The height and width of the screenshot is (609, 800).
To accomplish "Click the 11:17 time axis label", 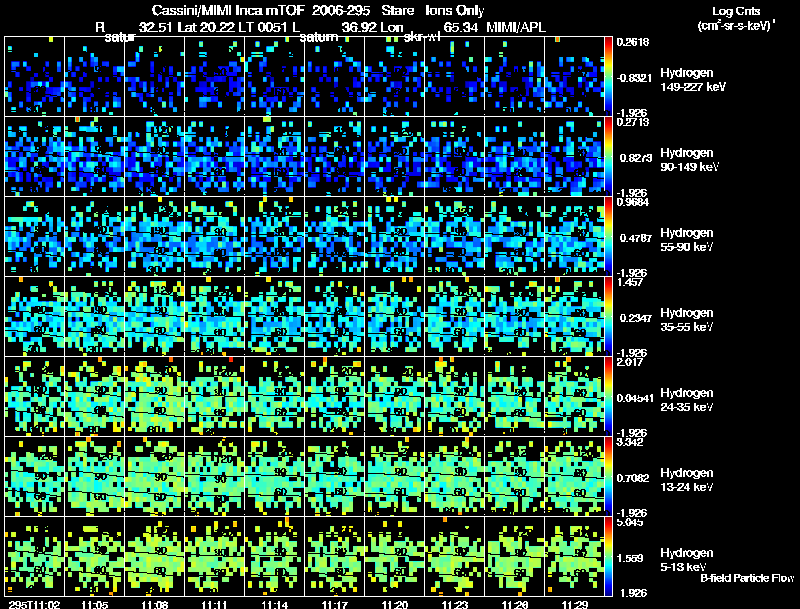I will [335, 604].
